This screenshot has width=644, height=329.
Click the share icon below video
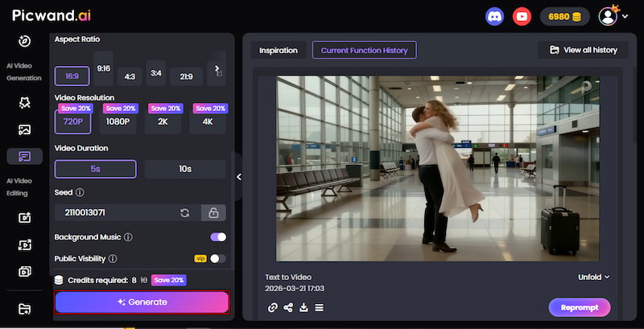(288, 307)
